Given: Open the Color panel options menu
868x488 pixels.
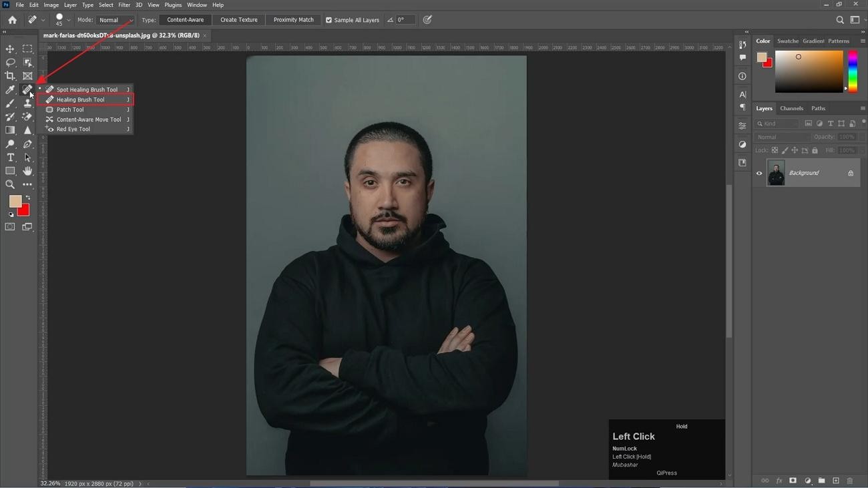Looking at the screenshot, I should point(863,41).
